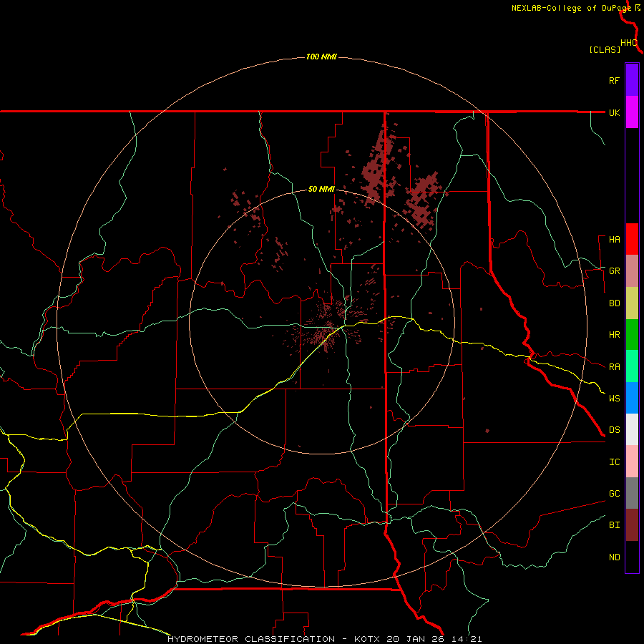The height and width of the screenshot is (644, 644).
Task: Click the BI dark red legend swatch
Action: 632,525
